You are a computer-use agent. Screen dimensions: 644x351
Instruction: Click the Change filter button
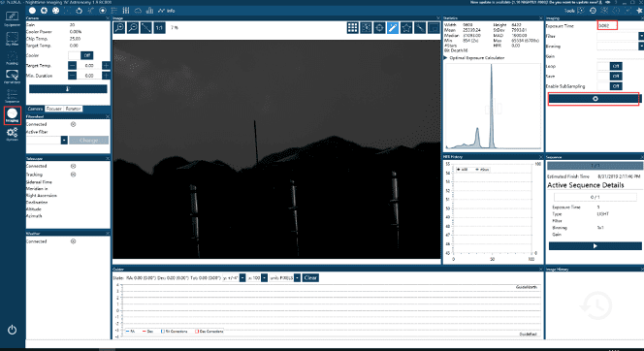click(88, 140)
